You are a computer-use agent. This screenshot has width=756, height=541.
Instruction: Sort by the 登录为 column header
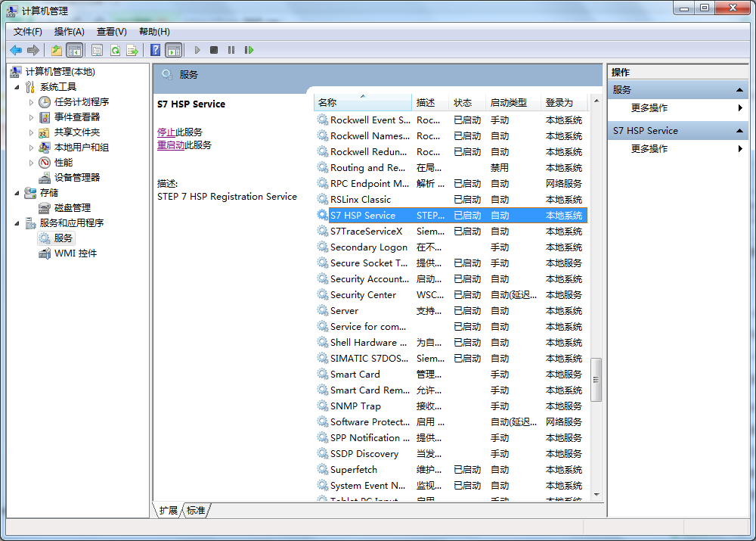click(x=564, y=103)
